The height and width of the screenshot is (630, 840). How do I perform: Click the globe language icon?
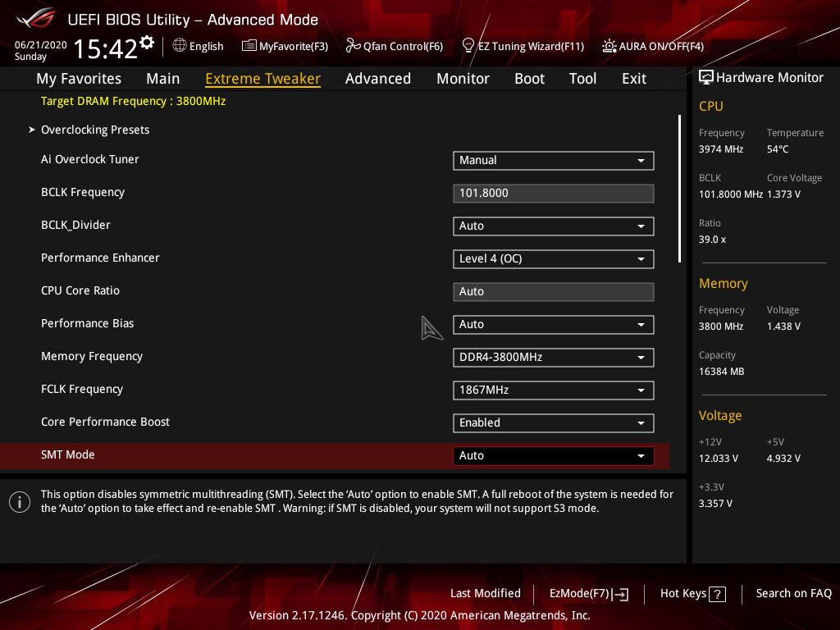(x=180, y=46)
